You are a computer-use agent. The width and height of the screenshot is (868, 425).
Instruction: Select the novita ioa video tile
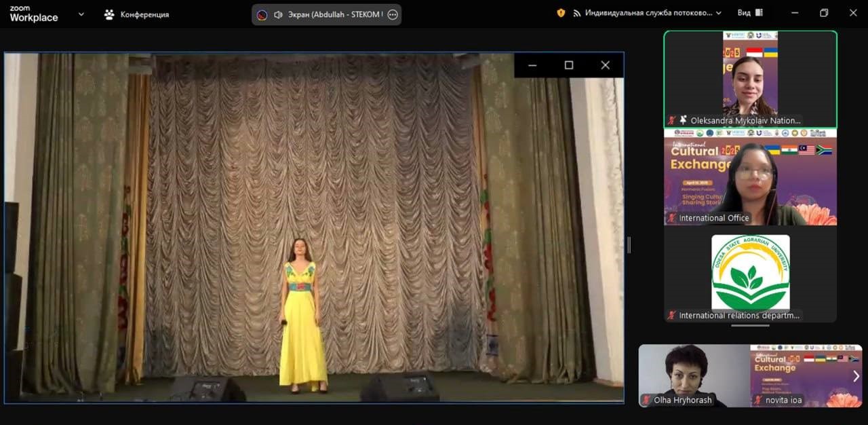[x=806, y=375]
